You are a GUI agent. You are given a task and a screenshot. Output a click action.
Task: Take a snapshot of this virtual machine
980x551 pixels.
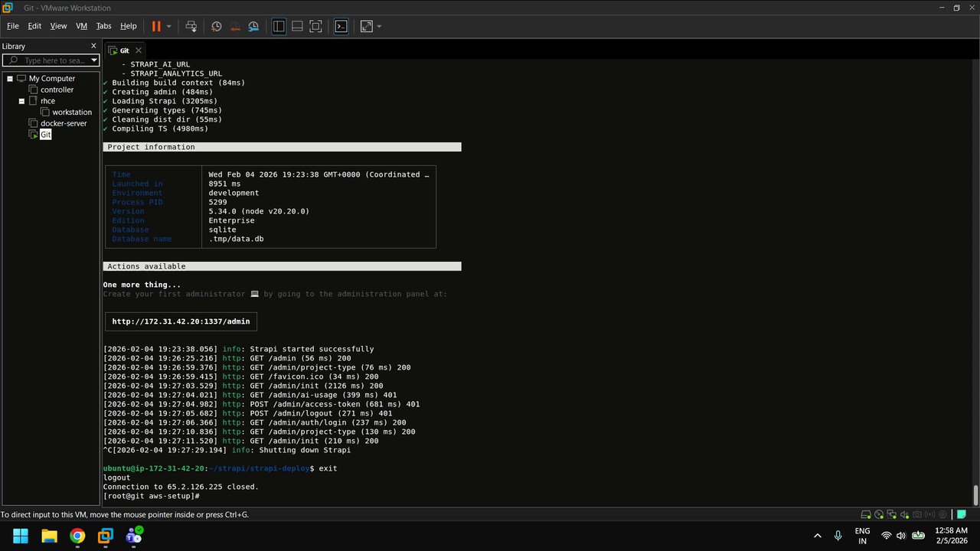[217, 26]
